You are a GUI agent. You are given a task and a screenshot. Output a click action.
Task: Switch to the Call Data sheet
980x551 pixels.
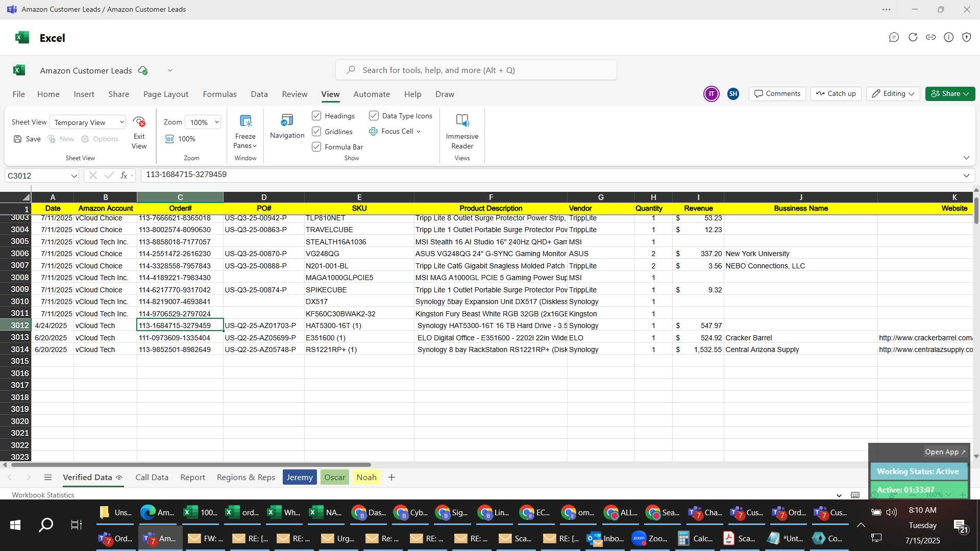pyautogui.click(x=152, y=478)
